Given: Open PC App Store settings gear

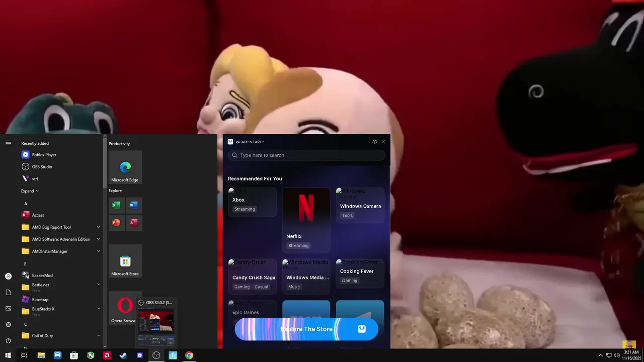Looking at the screenshot, I should 374,142.
